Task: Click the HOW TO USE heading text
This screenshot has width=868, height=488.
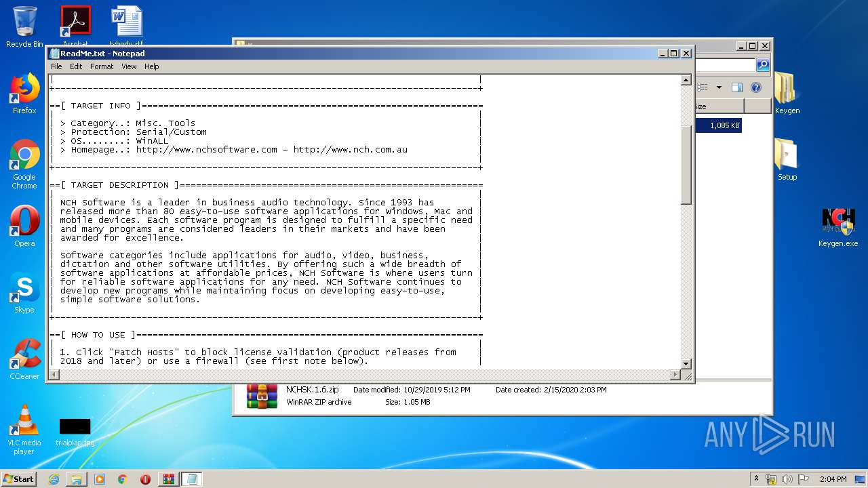Action: pos(98,335)
